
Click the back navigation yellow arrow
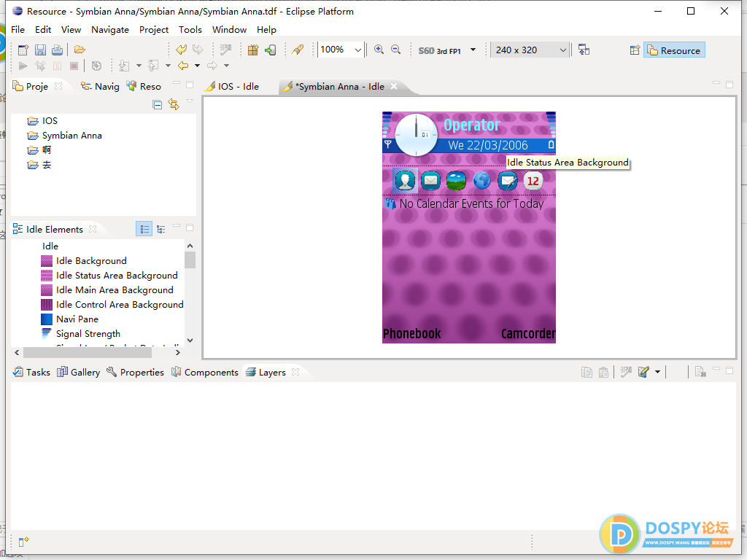pyautogui.click(x=183, y=66)
